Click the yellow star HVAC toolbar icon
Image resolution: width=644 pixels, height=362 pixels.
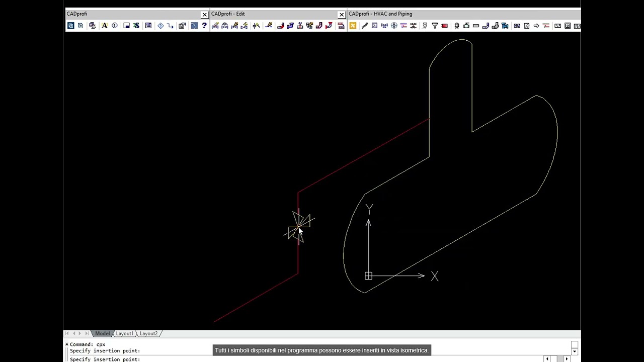(353, 26)
